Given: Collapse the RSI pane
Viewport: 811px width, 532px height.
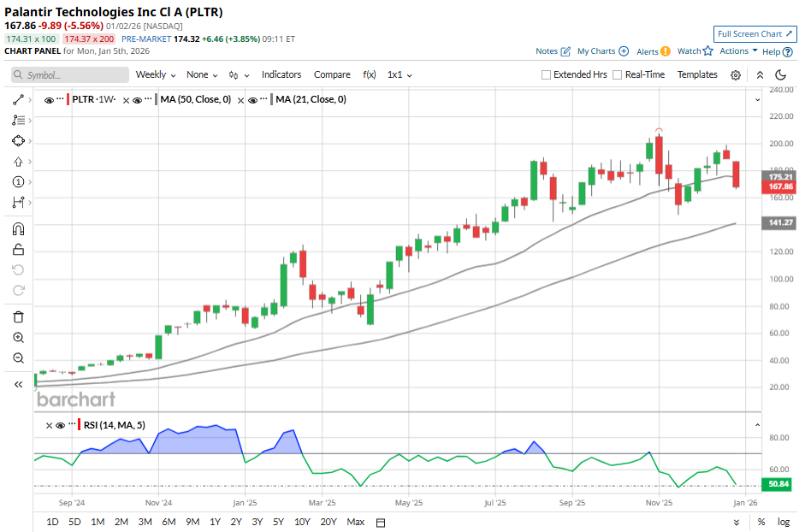Looking at the screenshot, I should pos(757,425).
